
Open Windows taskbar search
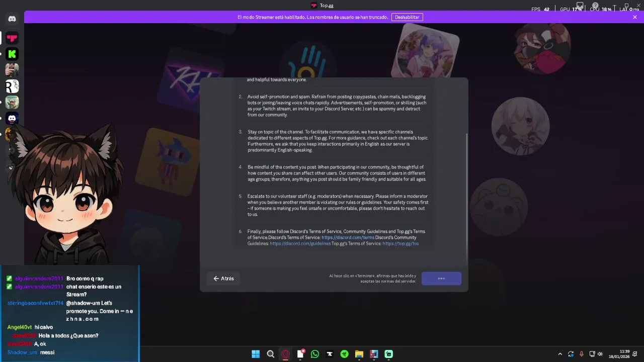[x=270, y=354]
